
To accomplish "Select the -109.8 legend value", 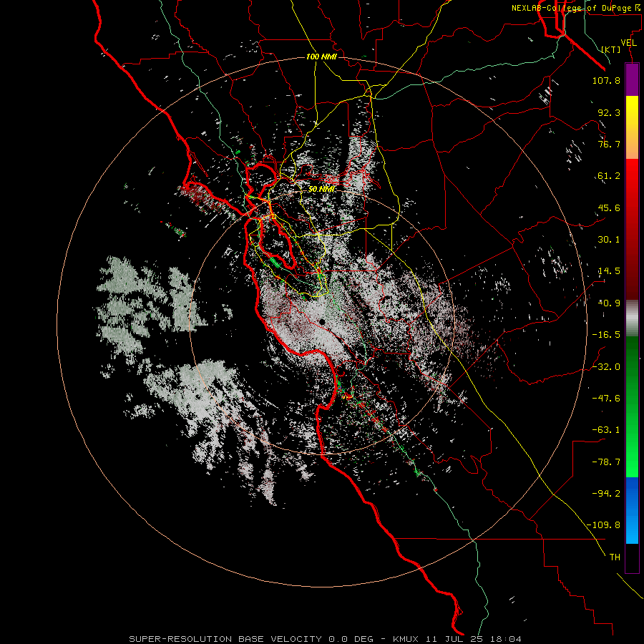I will 603,525.
